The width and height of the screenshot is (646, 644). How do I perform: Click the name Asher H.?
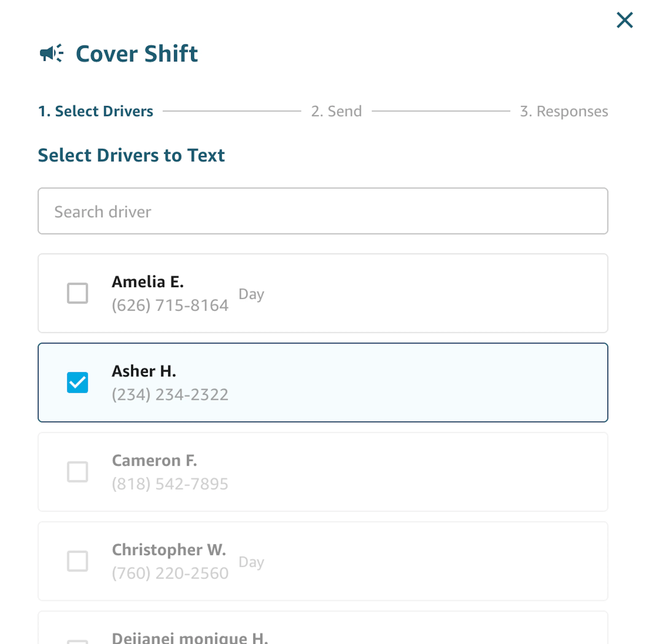point(144,371)
